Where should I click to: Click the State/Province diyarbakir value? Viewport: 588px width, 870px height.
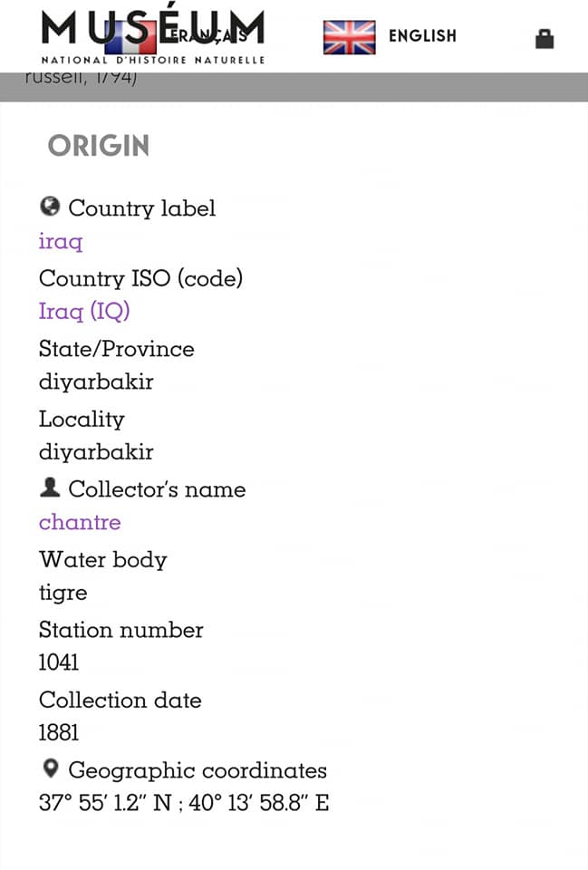tap(96, 382)
